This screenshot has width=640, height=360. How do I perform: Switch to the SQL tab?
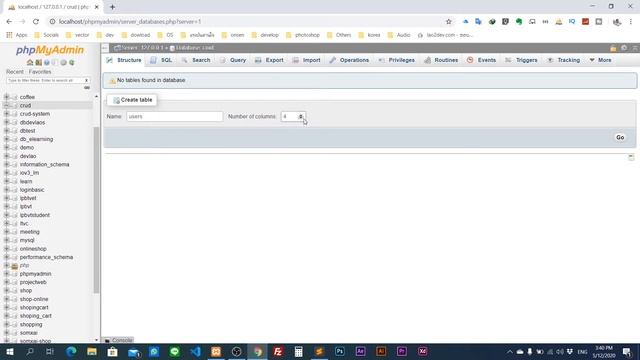pyautogui.click(x=161, y=60)
